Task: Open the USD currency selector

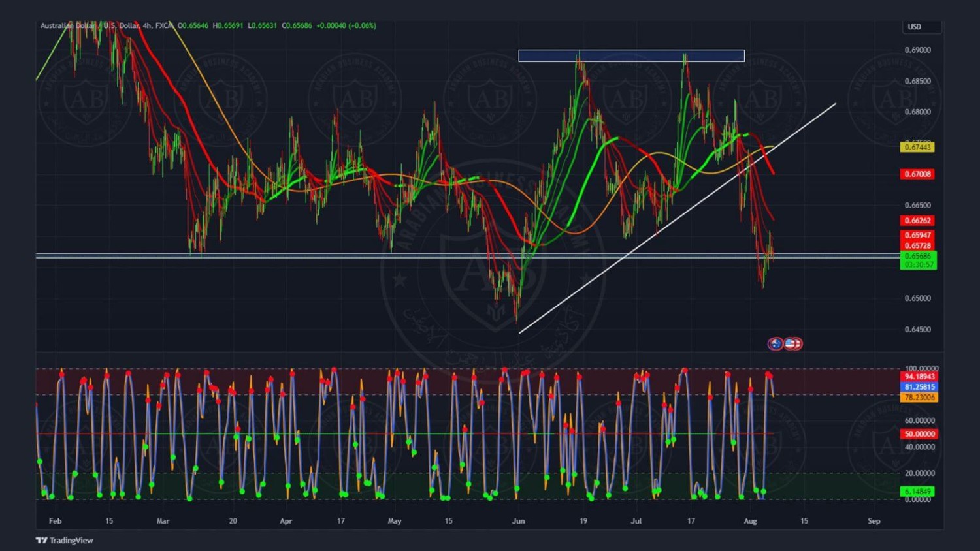Action: tap(921, 27)
